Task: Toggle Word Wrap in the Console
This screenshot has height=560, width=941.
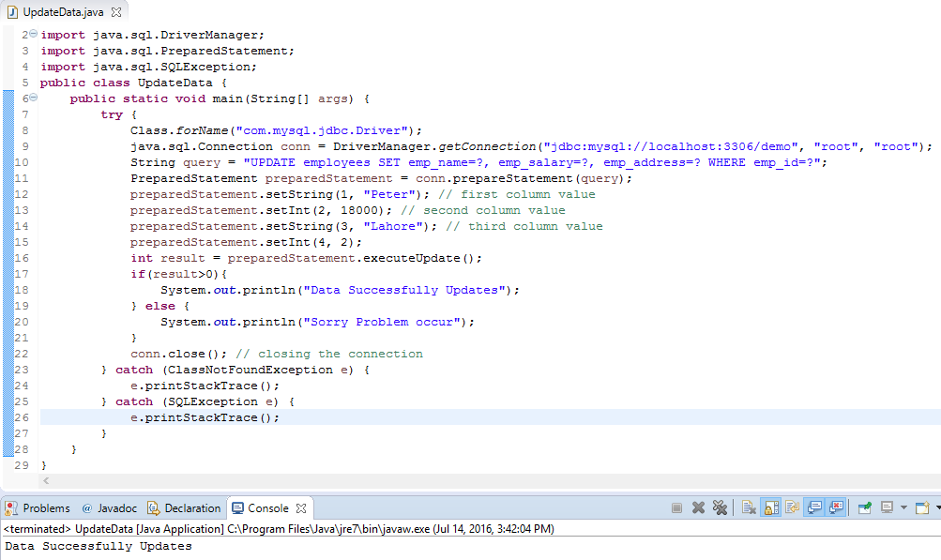Action: click(x=792, y=507)
